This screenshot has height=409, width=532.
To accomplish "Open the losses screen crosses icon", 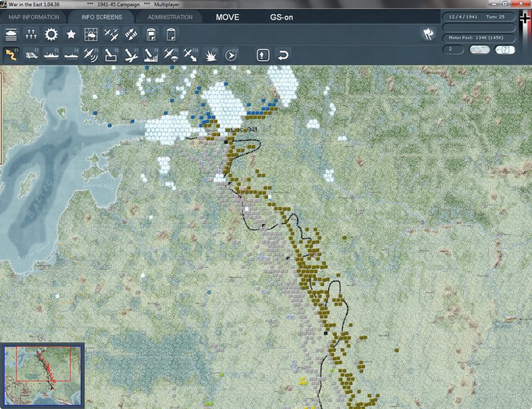I will (x=31, y=34).
